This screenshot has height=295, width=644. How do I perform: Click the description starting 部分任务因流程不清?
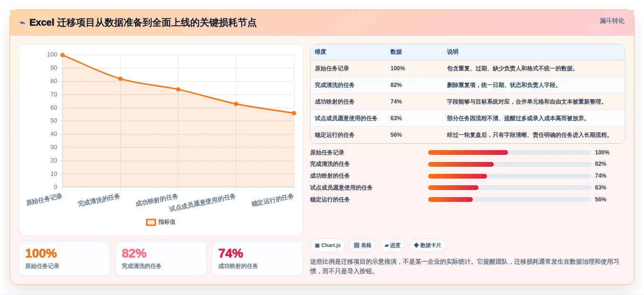click(518, 118)
